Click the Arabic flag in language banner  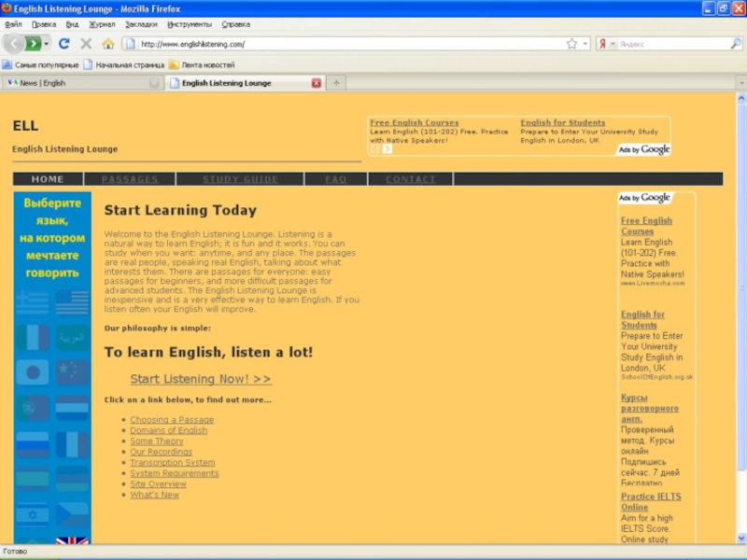coord(72,337)
